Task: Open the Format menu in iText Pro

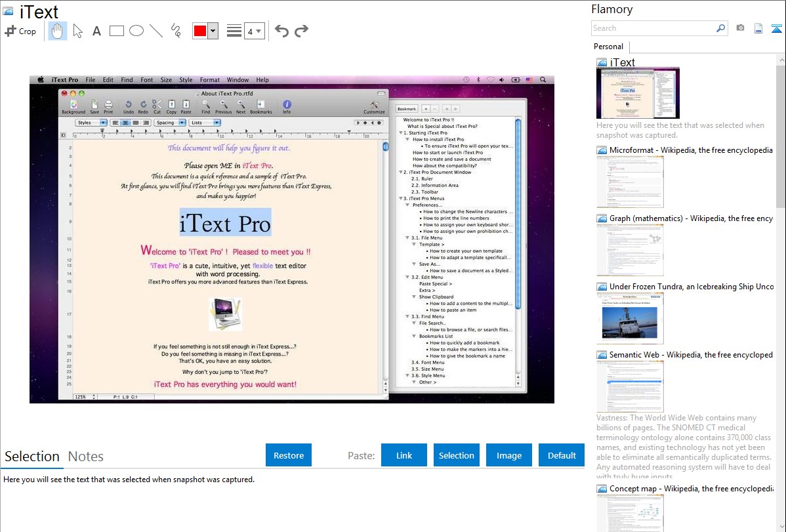Action: pos(209,80)
